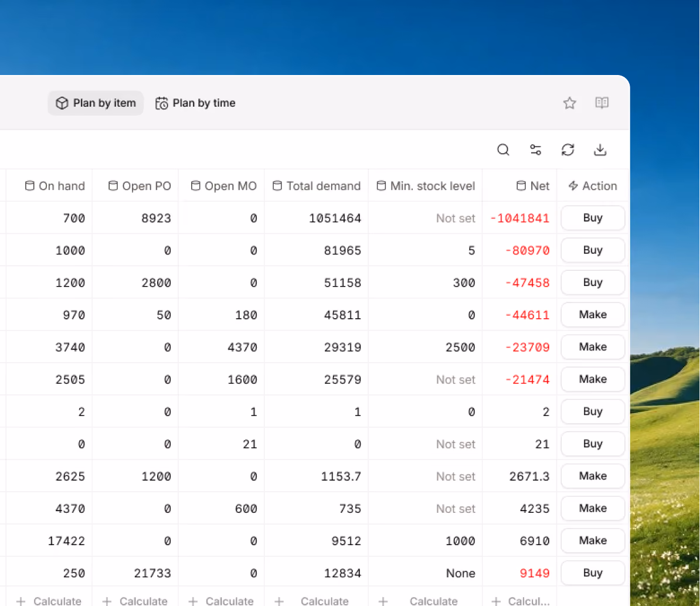Click Make in the 2671.3 net row
This screenshot has height=606, width=700.
coord(592,476)
